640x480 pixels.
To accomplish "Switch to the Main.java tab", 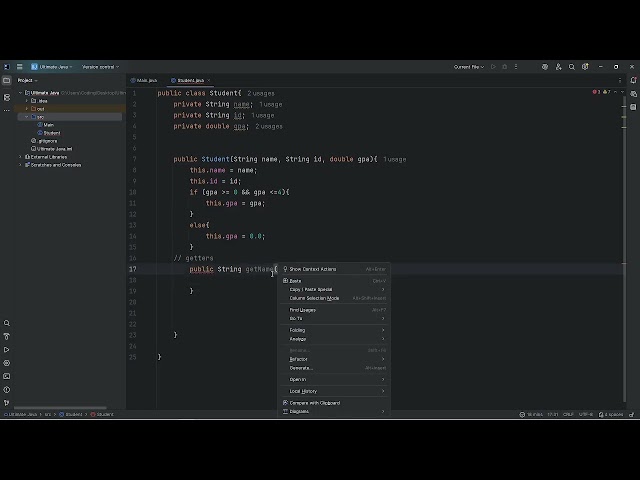I will click(144, 80).
